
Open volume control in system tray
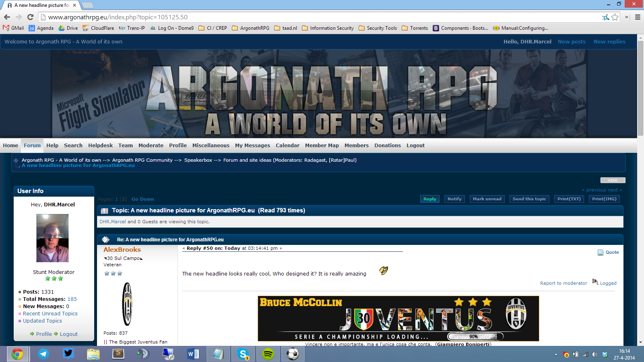pyautogui.click(x=594, y=354)
